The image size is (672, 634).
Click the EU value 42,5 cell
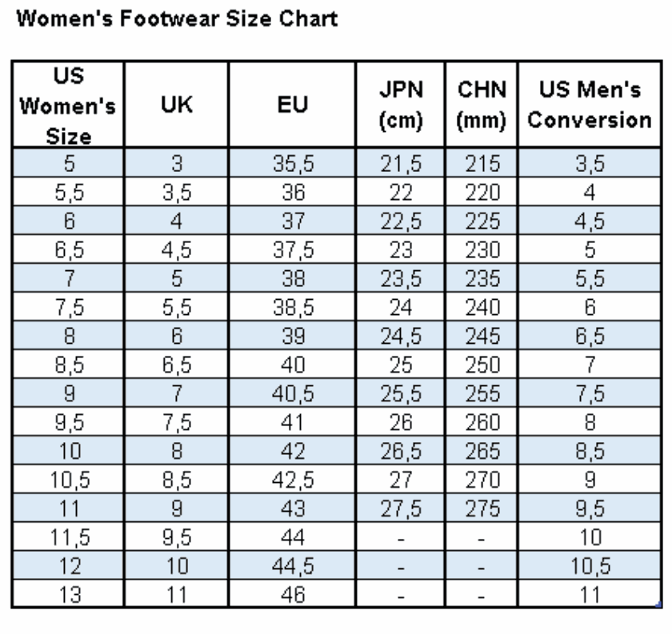(292, 480)
